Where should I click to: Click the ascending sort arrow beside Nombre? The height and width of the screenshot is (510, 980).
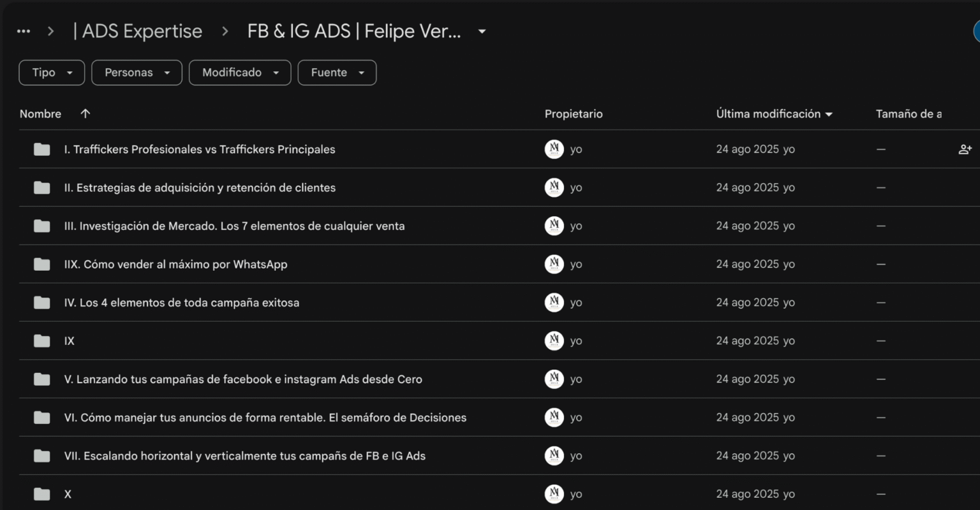tap(85, 113)
